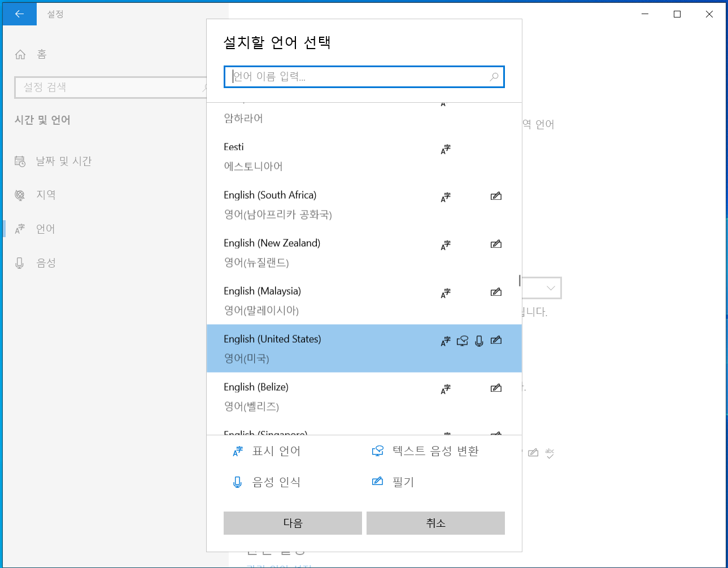The image size is (728, 568).
Task: Click the 영어(뉴질랜드) subtitle text
Action: coord(256,263)
